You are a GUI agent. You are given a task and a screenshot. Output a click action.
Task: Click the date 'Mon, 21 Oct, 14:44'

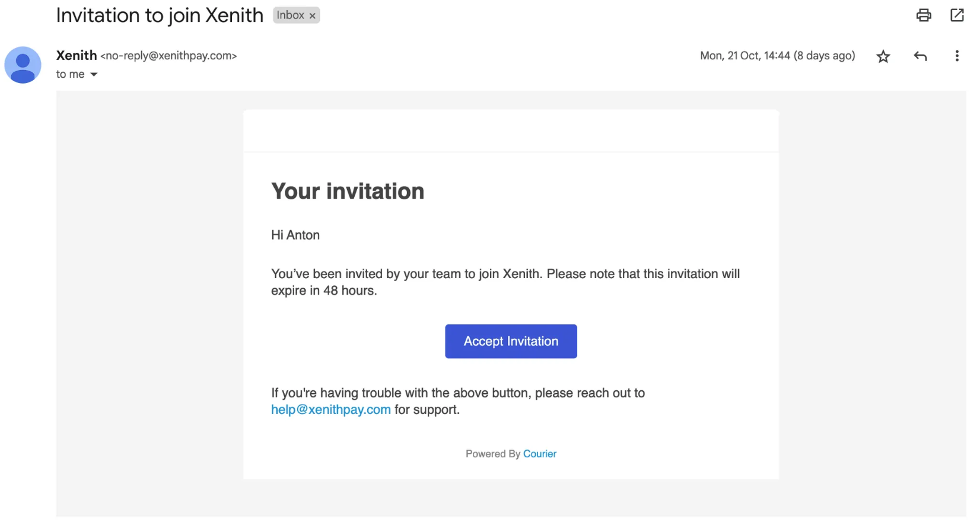tap(744, 56)
